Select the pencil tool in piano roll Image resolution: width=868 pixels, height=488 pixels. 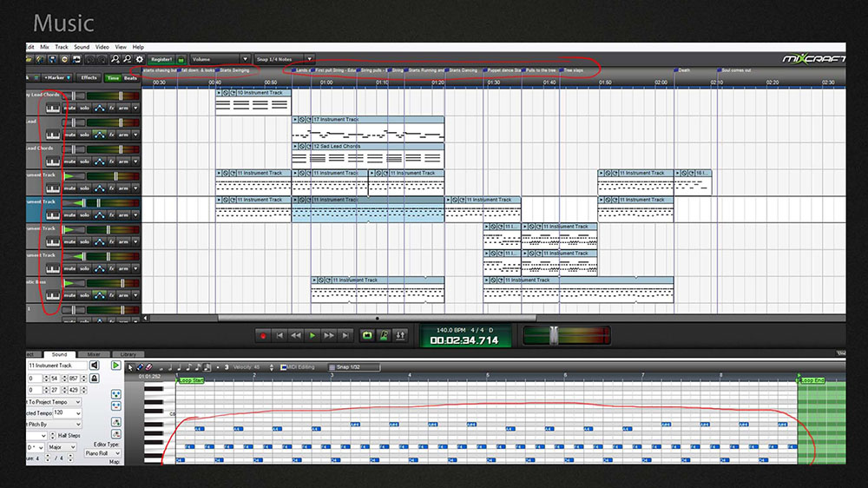pyautogui.click(x=140, y=367)
